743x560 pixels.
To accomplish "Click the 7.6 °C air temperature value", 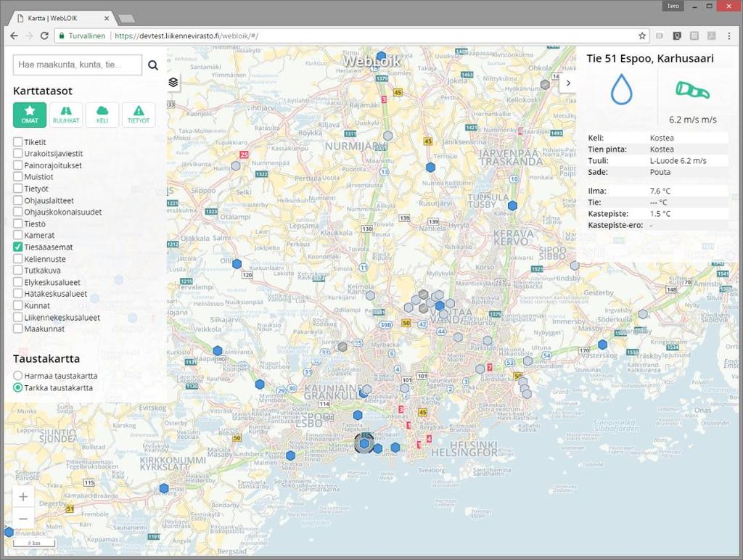I will [660, 191].
